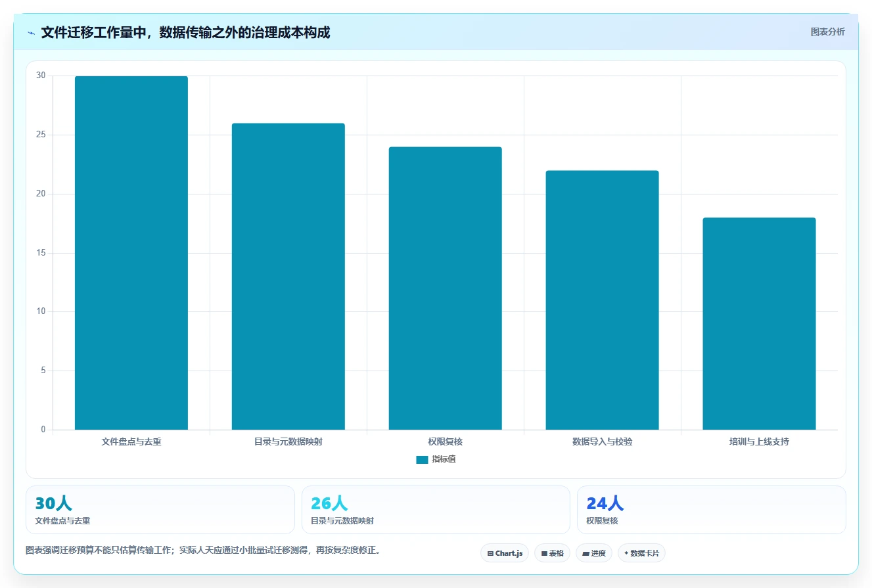Click the y-axis value 30
Image resolution: width=872 pixels, height=588 pixels.
tap(41, 76)
